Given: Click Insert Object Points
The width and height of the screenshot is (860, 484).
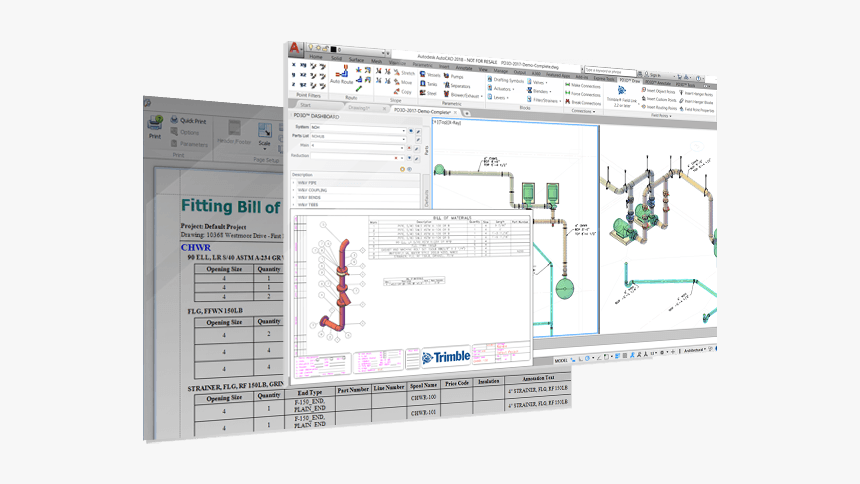Looking at the screenshot, I should click(x=658, y=91).
